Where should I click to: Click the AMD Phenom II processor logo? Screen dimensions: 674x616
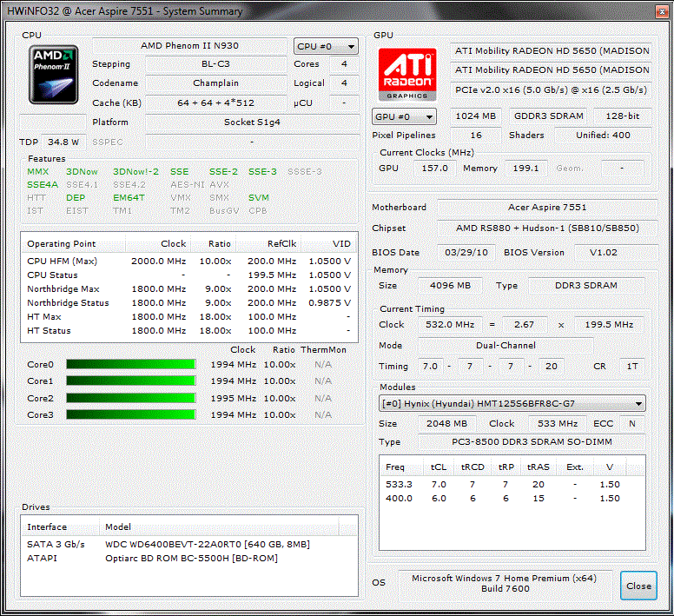point(53,76)
